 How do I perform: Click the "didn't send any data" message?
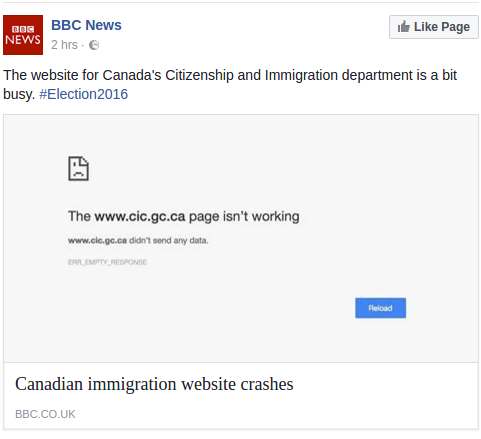pyautogui.click(x=169, y=241)
